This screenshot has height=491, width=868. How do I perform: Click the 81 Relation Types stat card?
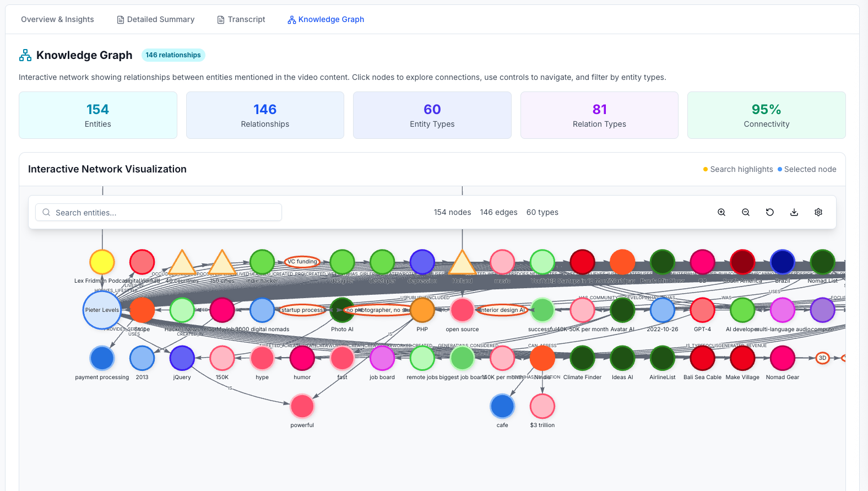[x=599, y=115]
